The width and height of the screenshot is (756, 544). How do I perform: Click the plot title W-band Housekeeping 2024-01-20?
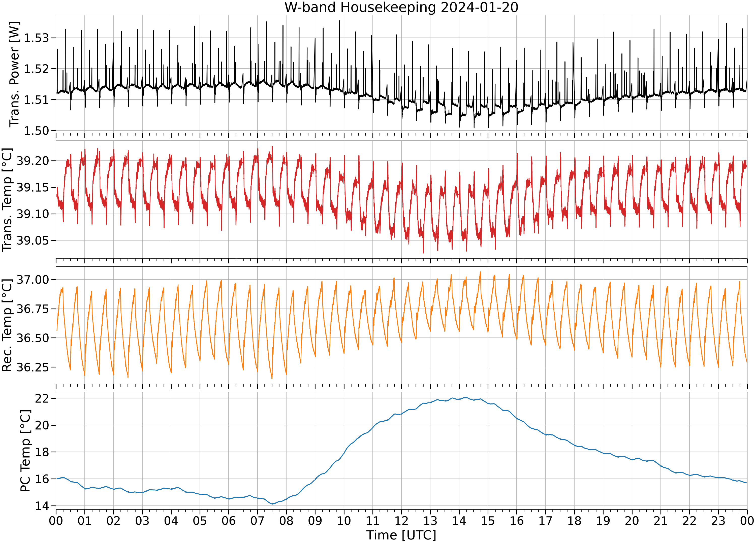pyautogui.click(x=401, y=7)
